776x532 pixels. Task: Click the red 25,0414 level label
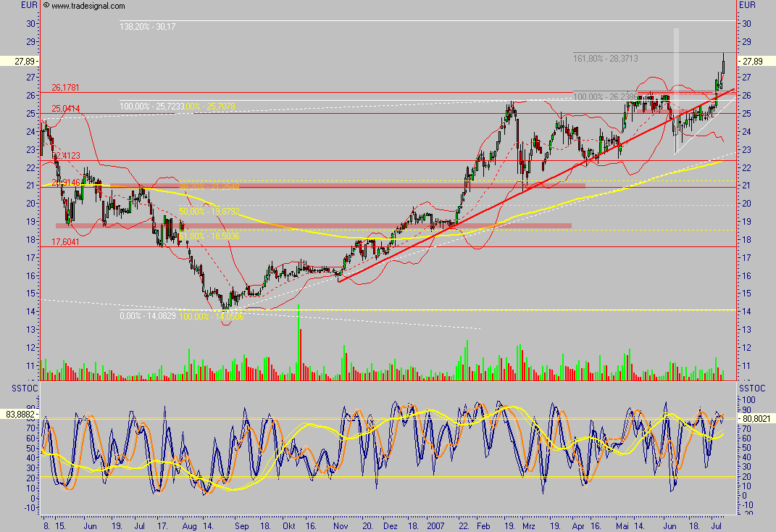(65, 109)
